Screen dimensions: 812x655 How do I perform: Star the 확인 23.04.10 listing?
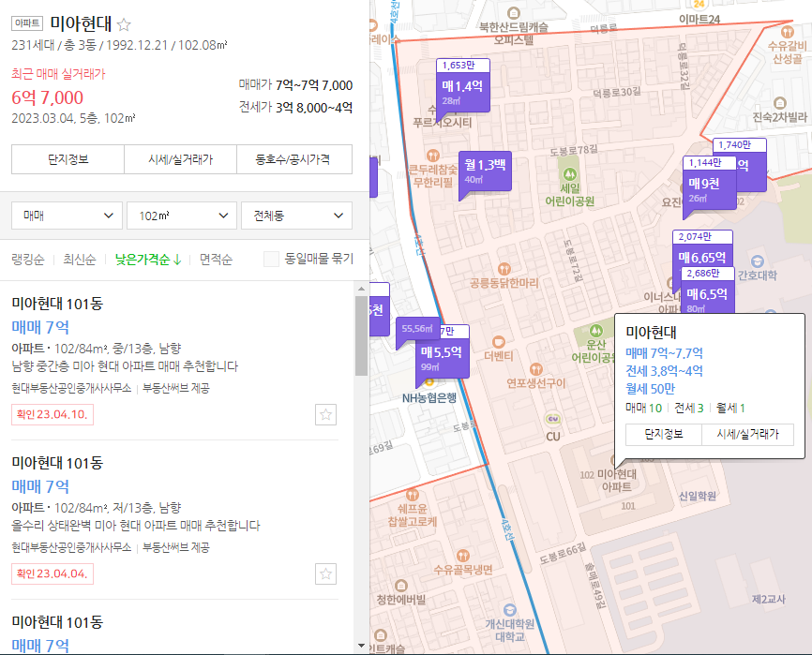tap(325, 414)
